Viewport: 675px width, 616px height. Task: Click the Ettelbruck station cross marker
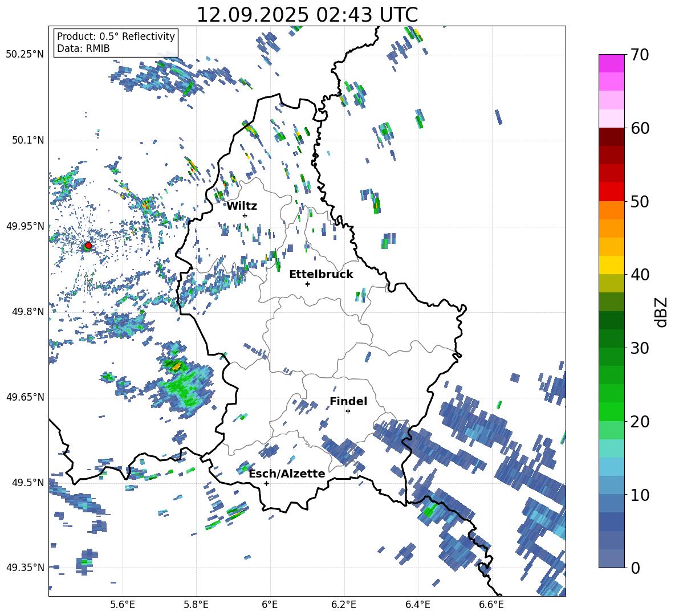coord(307,284)
